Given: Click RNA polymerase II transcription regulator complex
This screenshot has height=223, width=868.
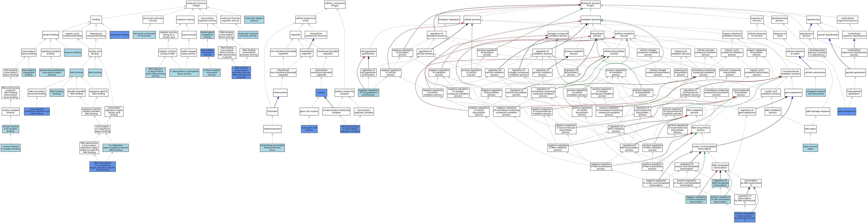Looking at the screenshot, I should (x=350, y=129).
